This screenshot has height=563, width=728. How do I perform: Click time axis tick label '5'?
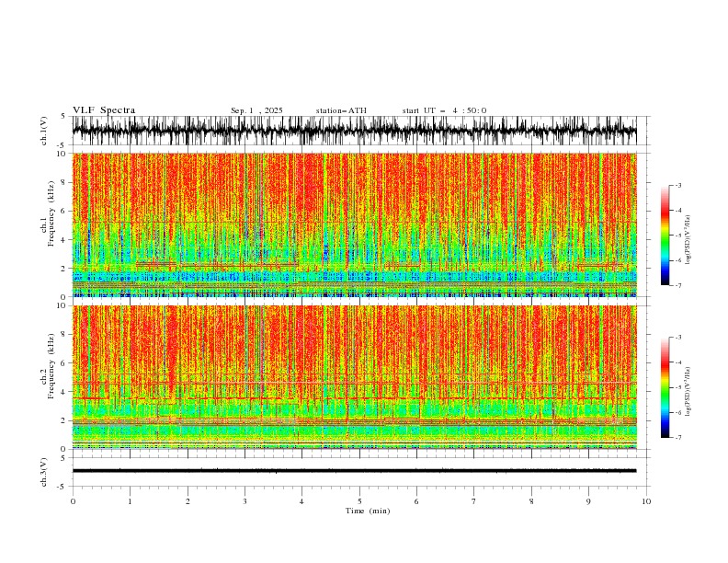(x=359, y=501)
